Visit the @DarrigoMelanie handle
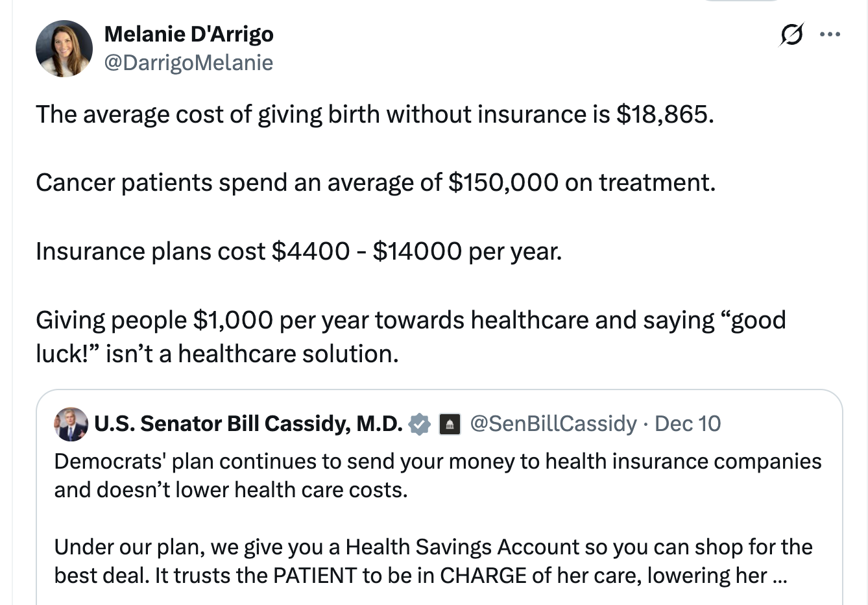This screenshot has width=868, height=605. tap(189, 62)
